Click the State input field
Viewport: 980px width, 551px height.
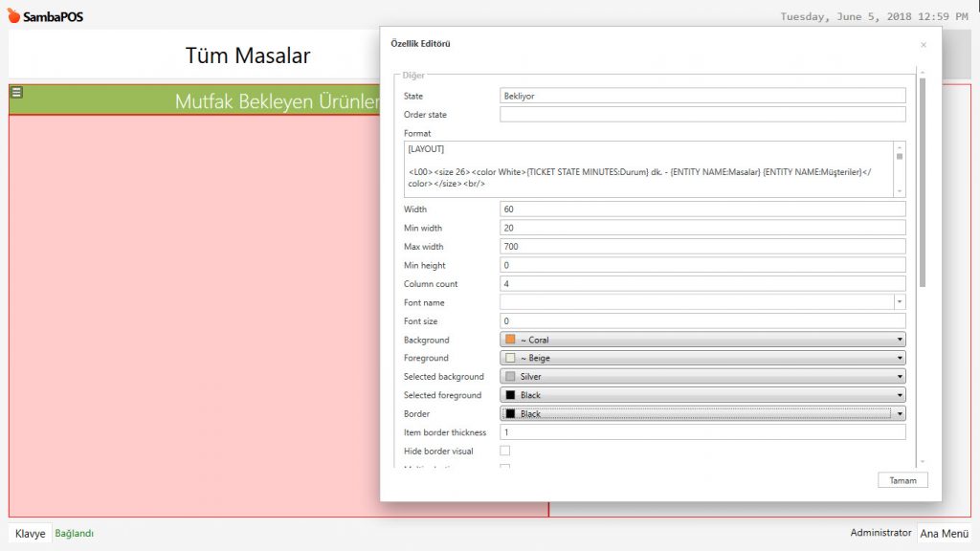coord(702,96)
